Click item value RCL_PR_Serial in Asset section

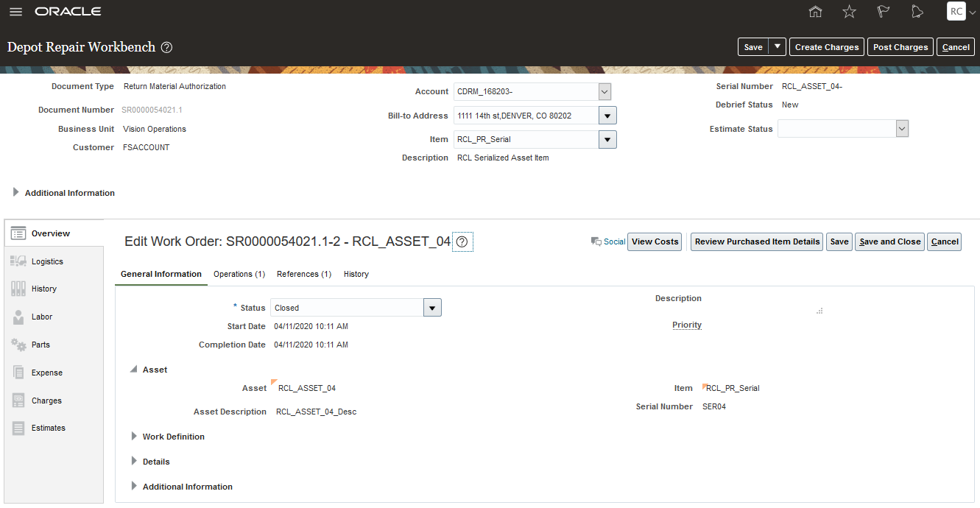click(733, 388)
